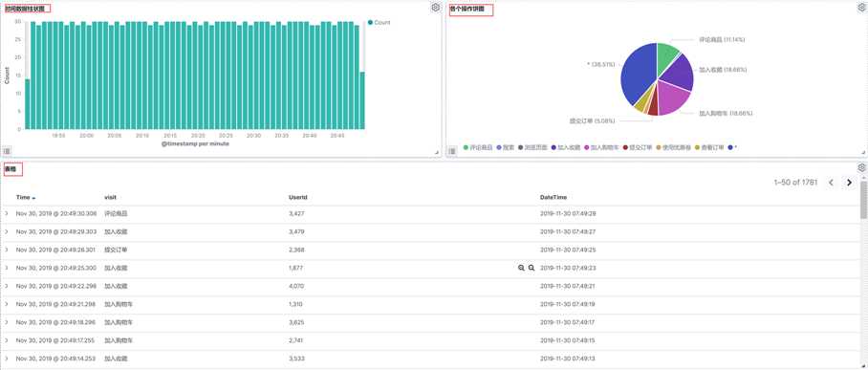This screenshot has width=868, height=370.
Task: Click the short last bar in the histogram
Action: pos(362,100)
